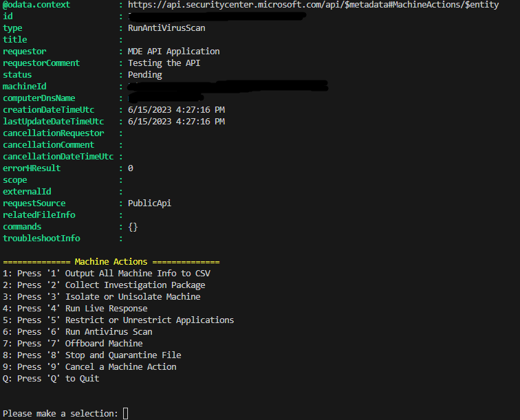Select 'Restrict or Unrestrict Applications' option
The height and width of the screenshot is (420, 520).
point(118,320)
